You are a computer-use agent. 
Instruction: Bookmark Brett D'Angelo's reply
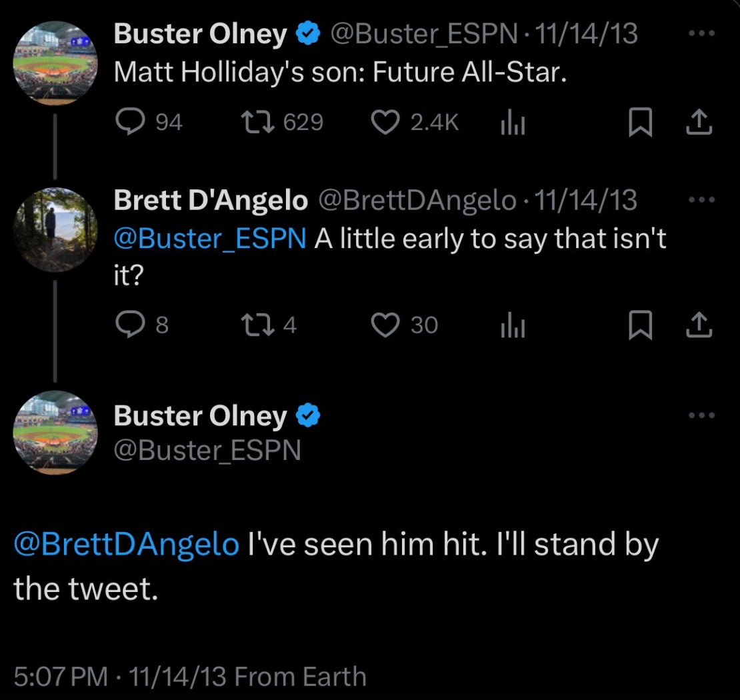tap(640, 325)
